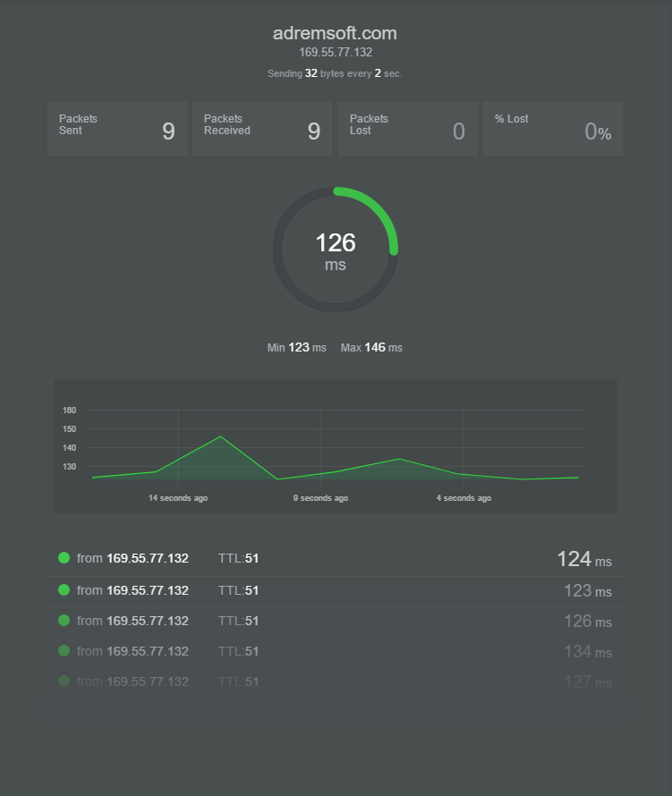Image resolution: width=672 pixels, height=796 pixels.
Task: Click TTL:51 in the 123 ms row
Action: pos(238,590)
